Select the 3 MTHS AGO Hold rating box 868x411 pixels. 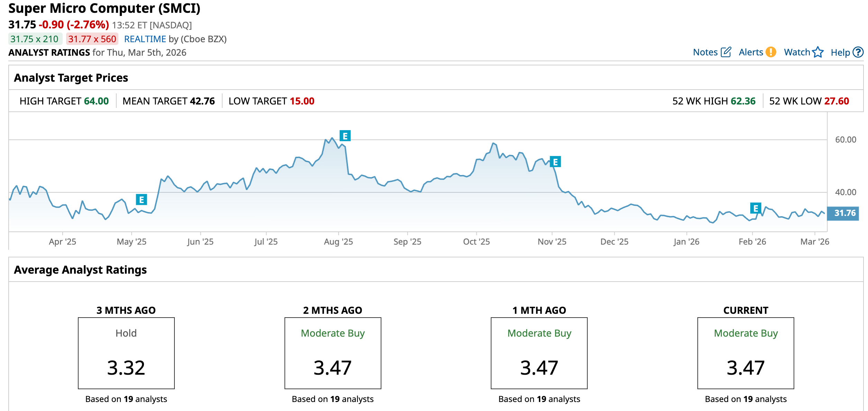click(x=126, y=353)
